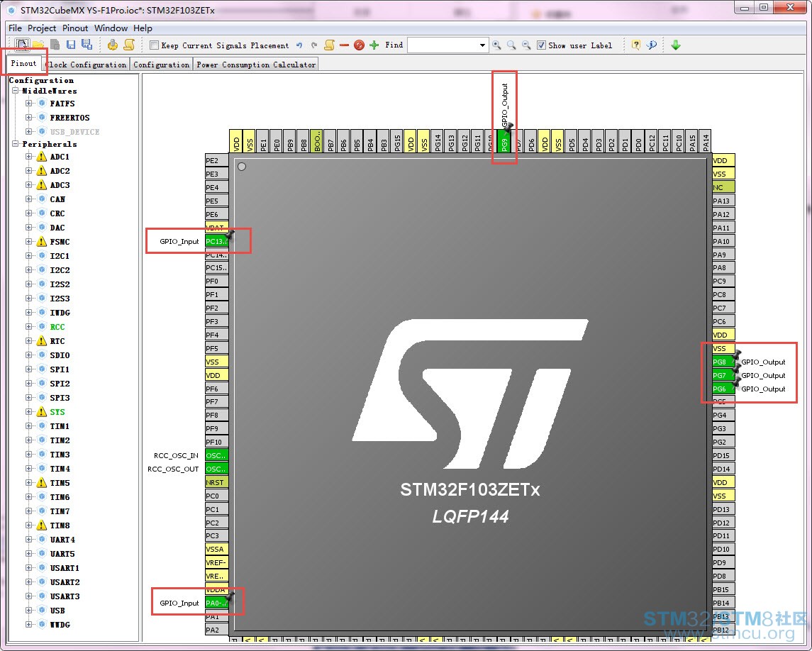The image size is (812, 651).
Task: Collapse the Peripherals tree node
Action: click(x=16, y=143)
